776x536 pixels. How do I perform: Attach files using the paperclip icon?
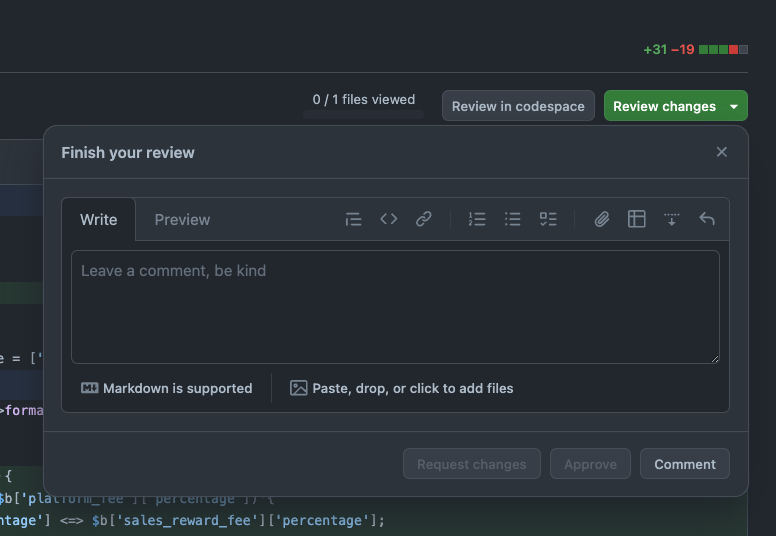tap(601, 219)
